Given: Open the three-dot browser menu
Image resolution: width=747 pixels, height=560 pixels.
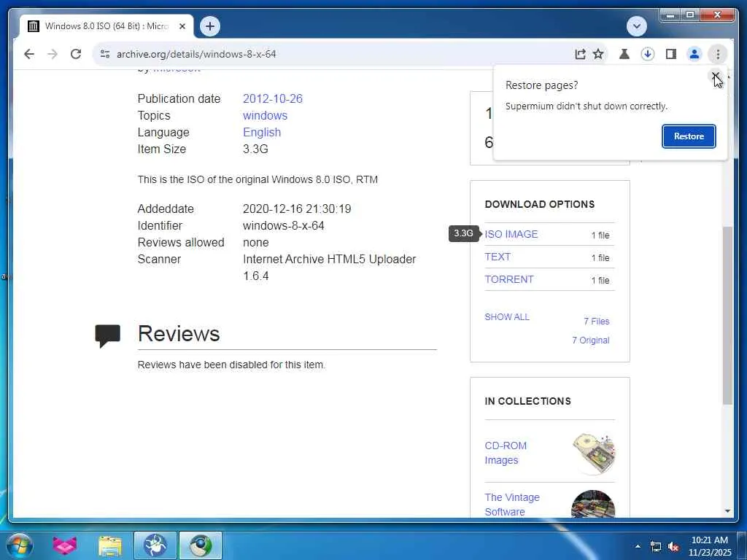Looking at the screenshot, I should point(718,54).
